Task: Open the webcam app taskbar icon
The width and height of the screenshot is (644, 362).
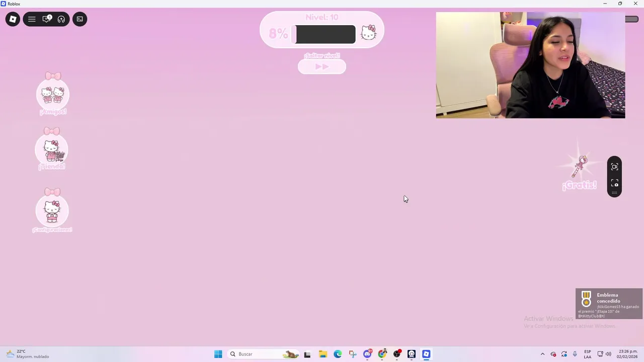Action: [x=412, y=354]
